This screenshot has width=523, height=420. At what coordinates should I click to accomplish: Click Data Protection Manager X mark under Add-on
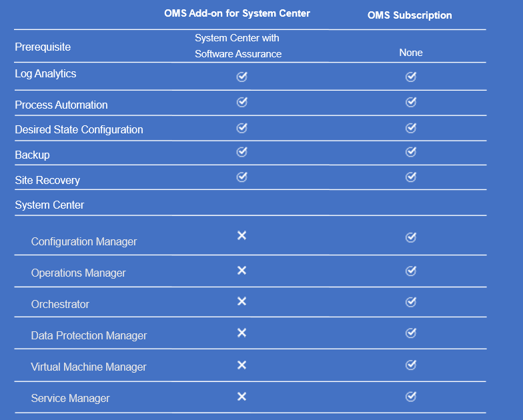241,333
